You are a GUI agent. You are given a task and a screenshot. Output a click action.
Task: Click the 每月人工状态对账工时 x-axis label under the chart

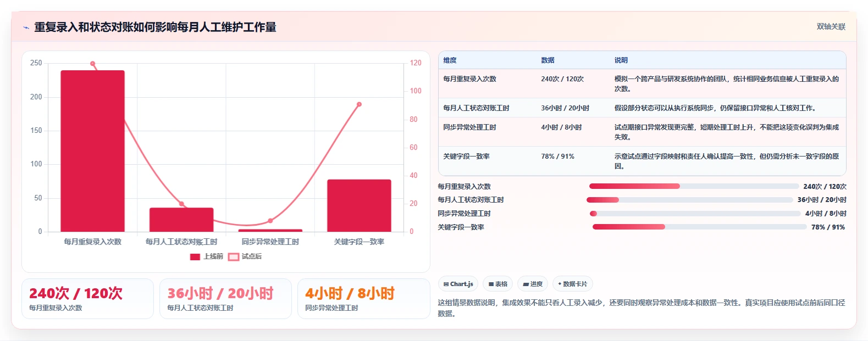181,242
